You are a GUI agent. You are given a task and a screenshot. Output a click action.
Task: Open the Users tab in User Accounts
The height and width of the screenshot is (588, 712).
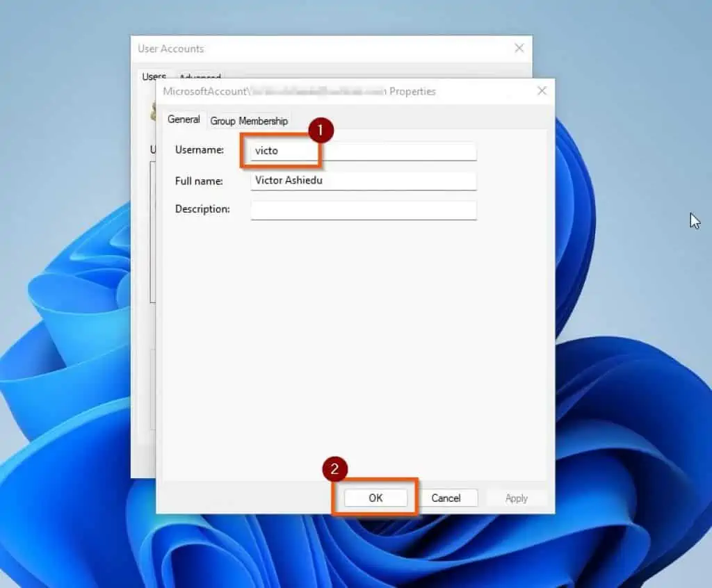[153, 76]
